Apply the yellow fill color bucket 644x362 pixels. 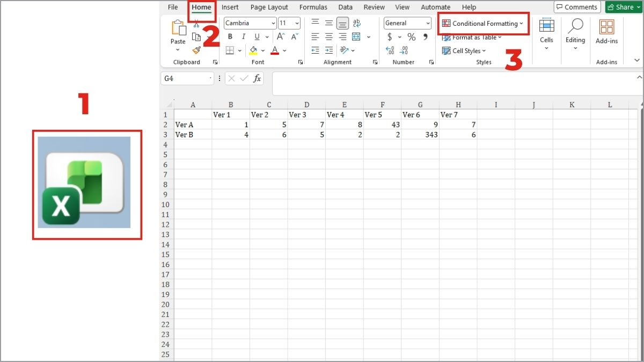click(x=253, y=50)
